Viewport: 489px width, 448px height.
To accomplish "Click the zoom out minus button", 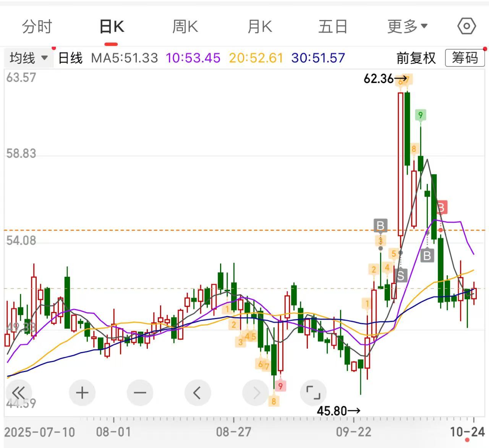I will point(140,393).
